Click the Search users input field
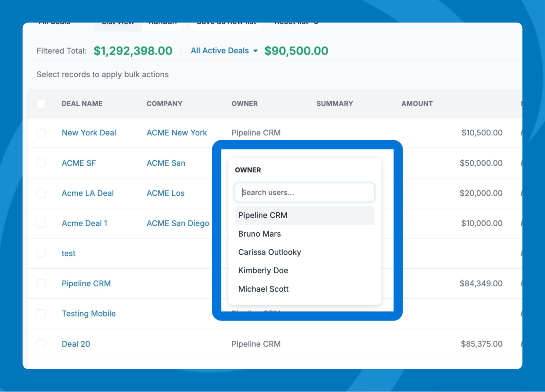The height and width of the screenshot is (392, 545). coord(304,192)
